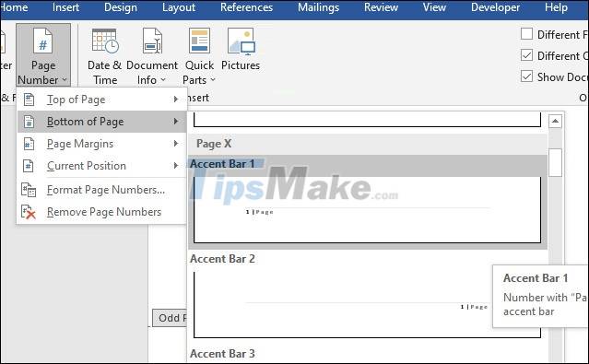Select the Accent Bar 1 preview thumbnail
Screen dimensions: 589x364
(368, 209)
